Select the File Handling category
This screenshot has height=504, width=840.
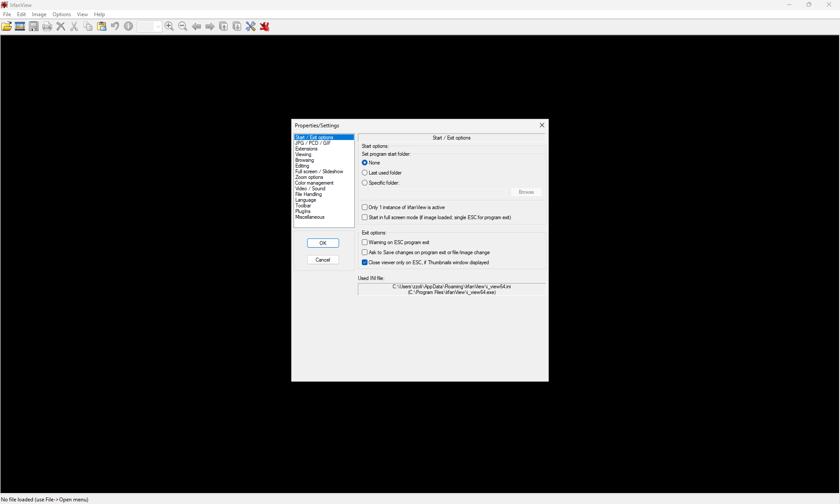pyautogui.click(x=324, y=194)
